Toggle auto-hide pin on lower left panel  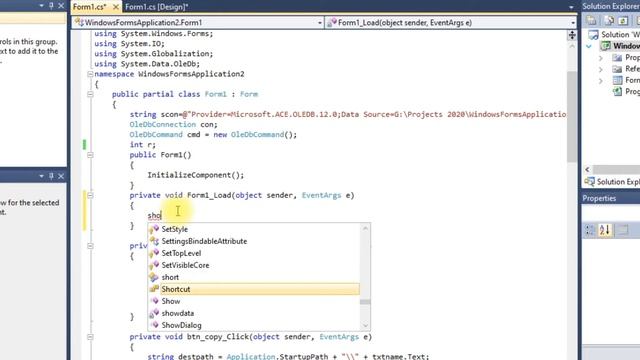click(51, 176)
